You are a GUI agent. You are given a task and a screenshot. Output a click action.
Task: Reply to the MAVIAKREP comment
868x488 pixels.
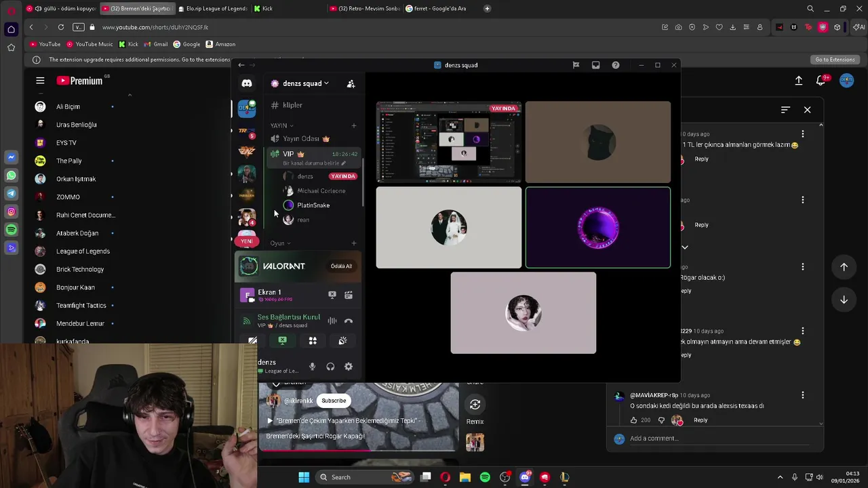tap(701, 420)
